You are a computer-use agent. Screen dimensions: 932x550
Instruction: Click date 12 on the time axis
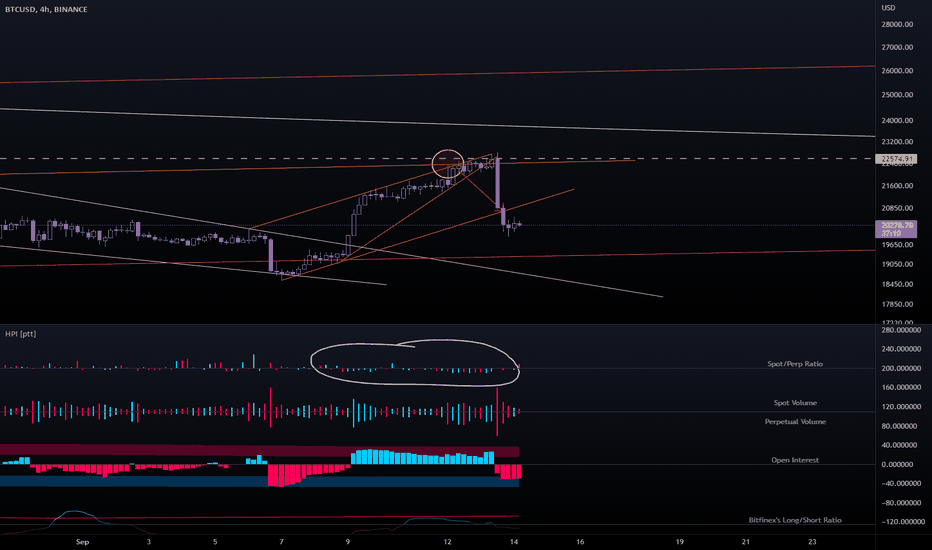click(448, 542)
